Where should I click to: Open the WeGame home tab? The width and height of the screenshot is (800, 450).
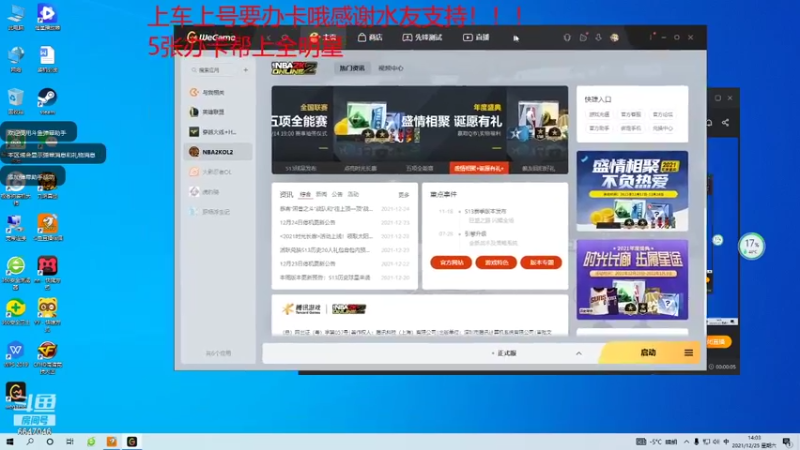point(323,37)
